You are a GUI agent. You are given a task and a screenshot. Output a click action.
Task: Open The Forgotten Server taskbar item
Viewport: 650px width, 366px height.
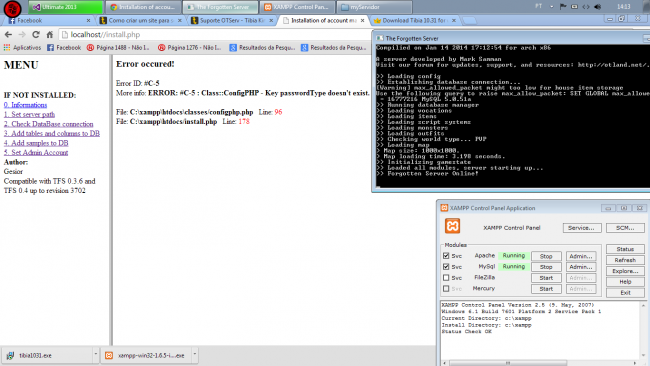221,7
